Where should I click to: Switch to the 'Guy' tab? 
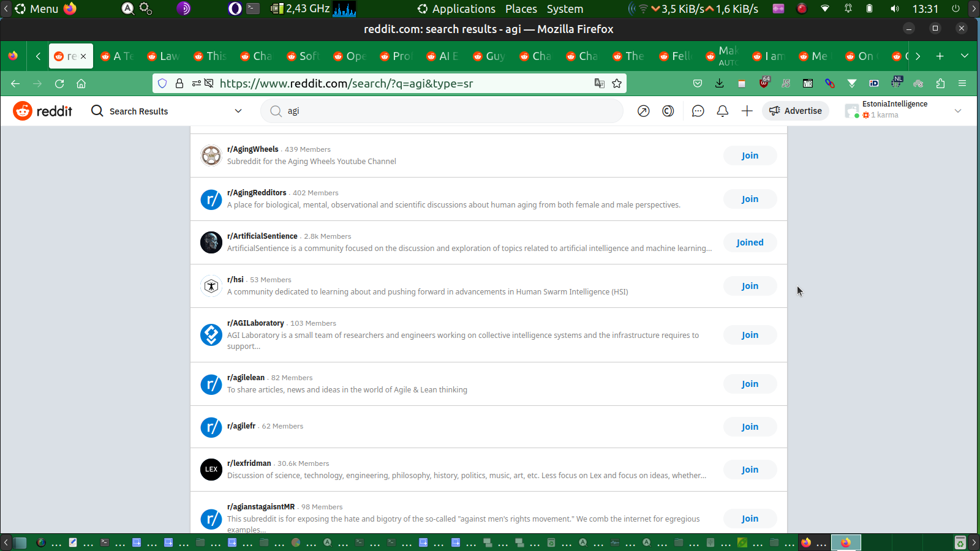click(x=489, y=56)
